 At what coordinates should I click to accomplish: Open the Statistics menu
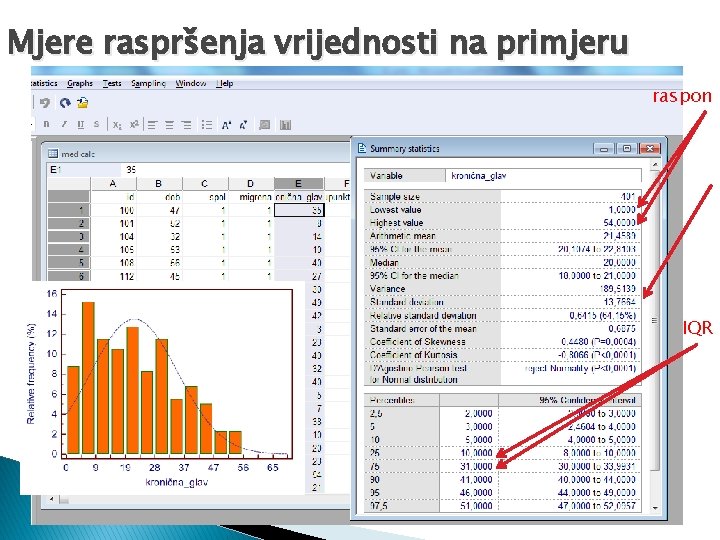(44, 83)
